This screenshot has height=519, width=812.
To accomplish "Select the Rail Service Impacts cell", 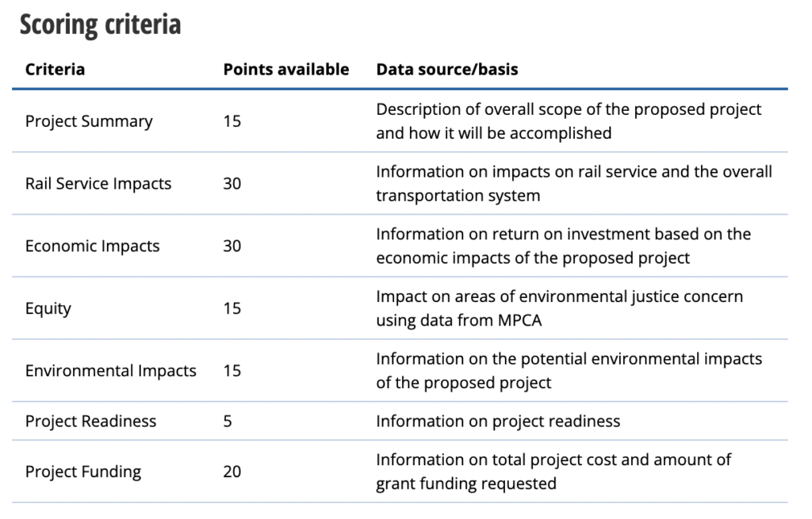I will [98, 183].
